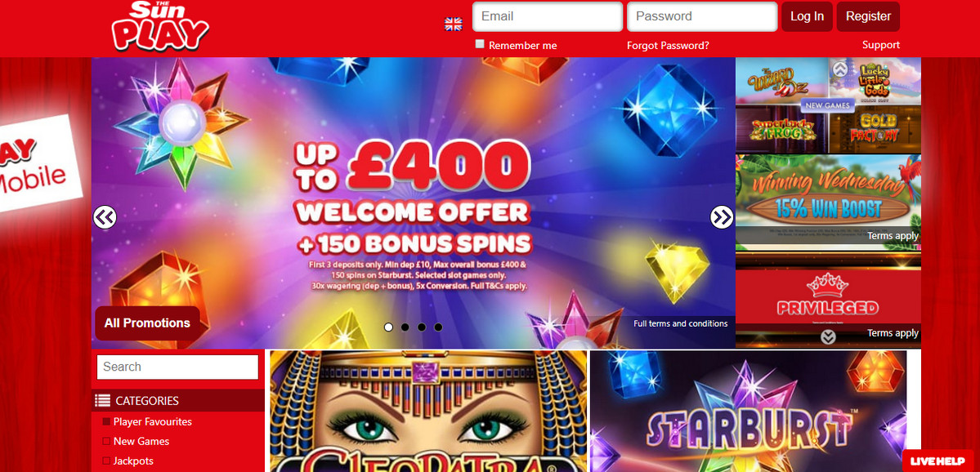Tick the Remember me checkbox

pos(480,44)
